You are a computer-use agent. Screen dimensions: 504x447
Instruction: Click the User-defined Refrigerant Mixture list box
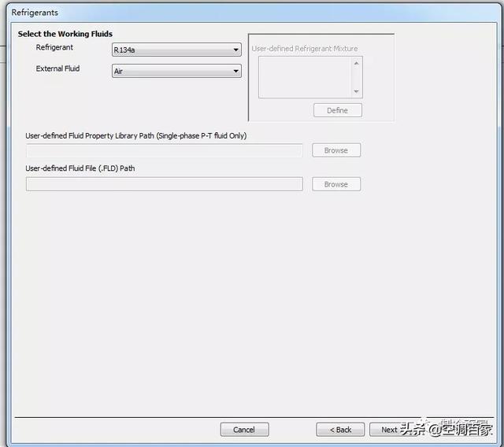pyautogui.click(x=309, y=77)
